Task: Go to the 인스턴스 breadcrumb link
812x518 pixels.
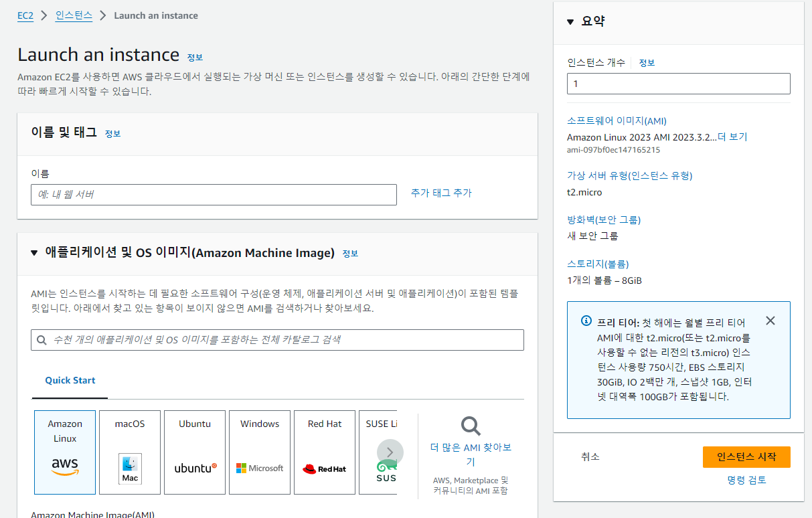Action: point(74,15)
